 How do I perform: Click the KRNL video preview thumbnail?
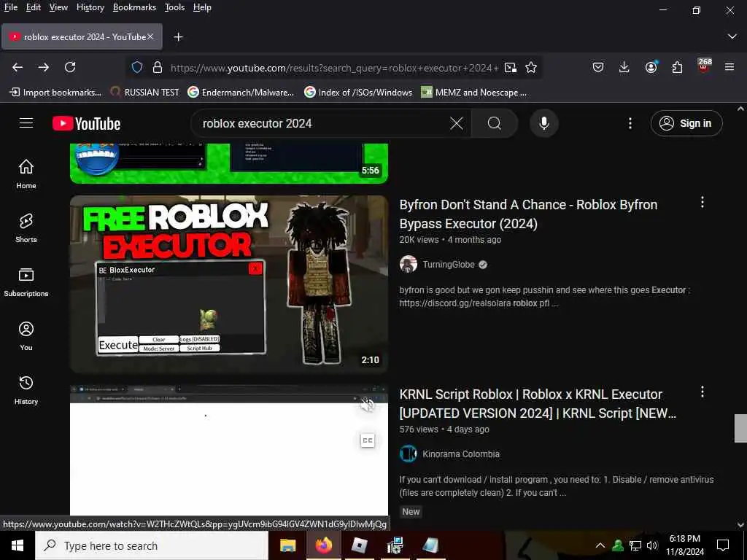(229, 450)
